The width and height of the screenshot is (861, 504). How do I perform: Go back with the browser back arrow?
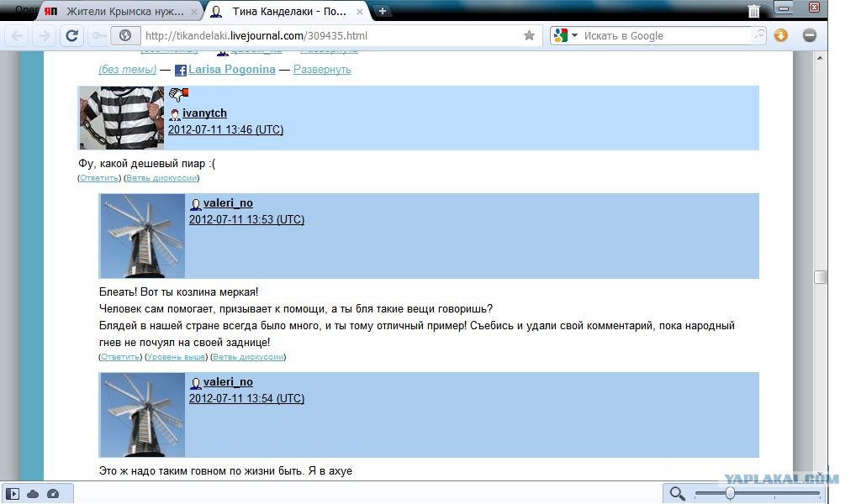pos(17,35)
